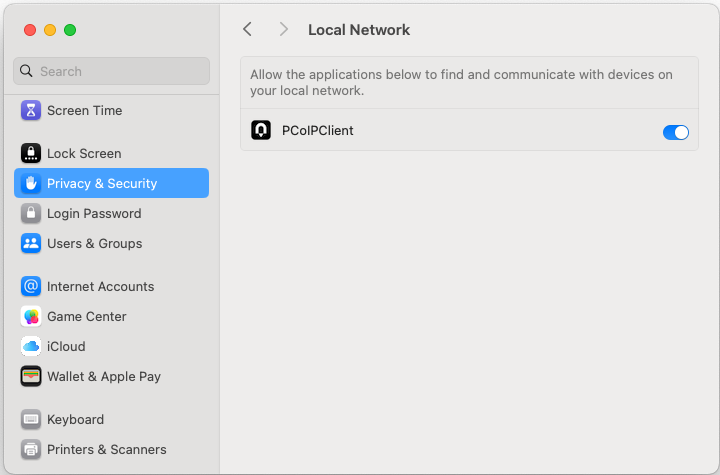Click the green zoom window button
720x475 pixels.
[x=70, y=30]
